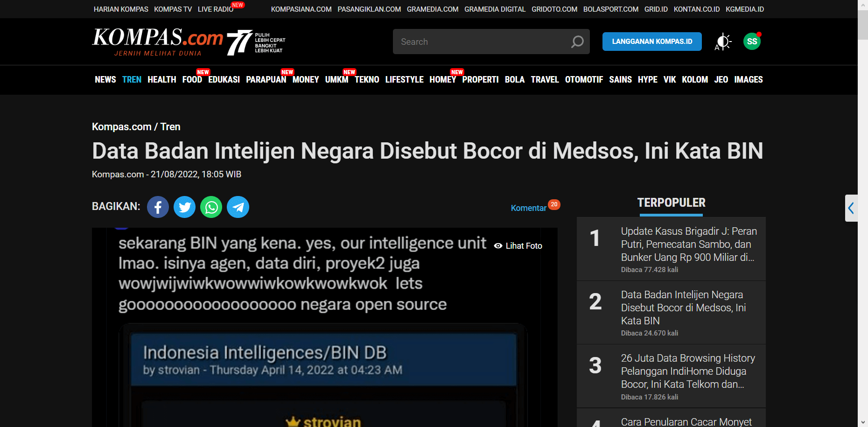Open Update Kasus Brigadir J article

click(689, 245)
